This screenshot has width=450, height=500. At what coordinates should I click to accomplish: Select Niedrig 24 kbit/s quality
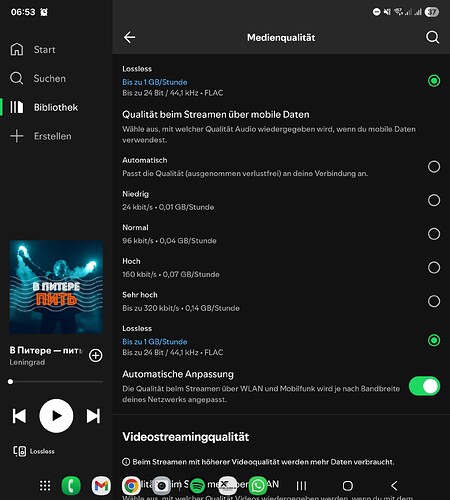coord(434,200)
